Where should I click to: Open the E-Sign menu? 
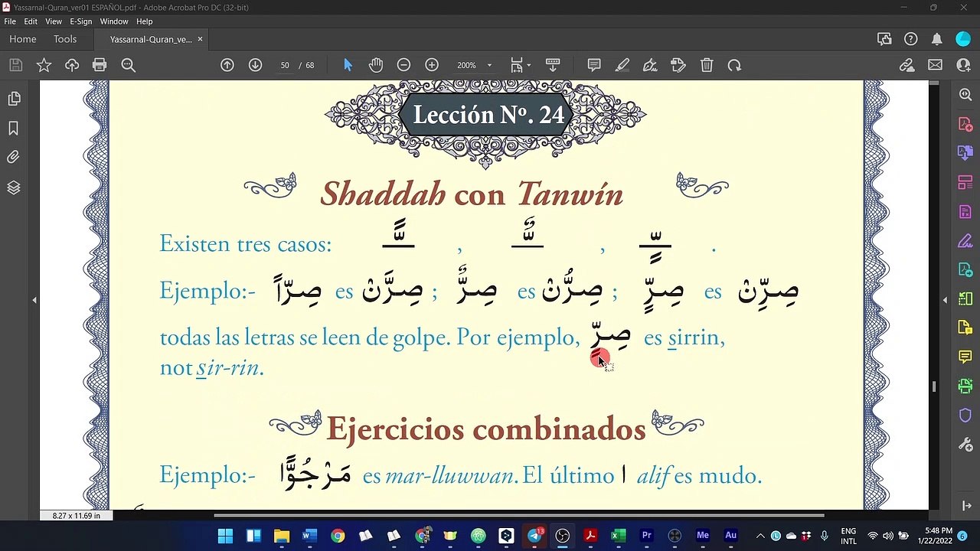[x=80, y=21]
